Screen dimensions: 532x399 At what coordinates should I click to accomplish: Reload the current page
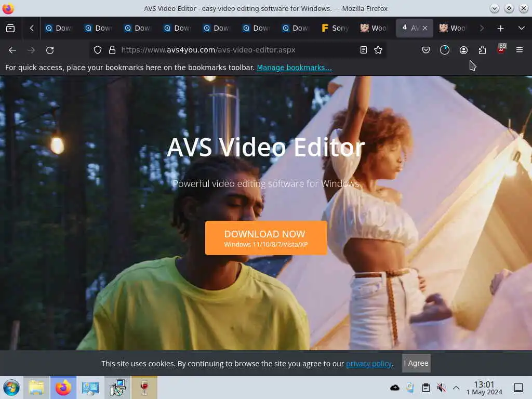[x=50, y=50]
